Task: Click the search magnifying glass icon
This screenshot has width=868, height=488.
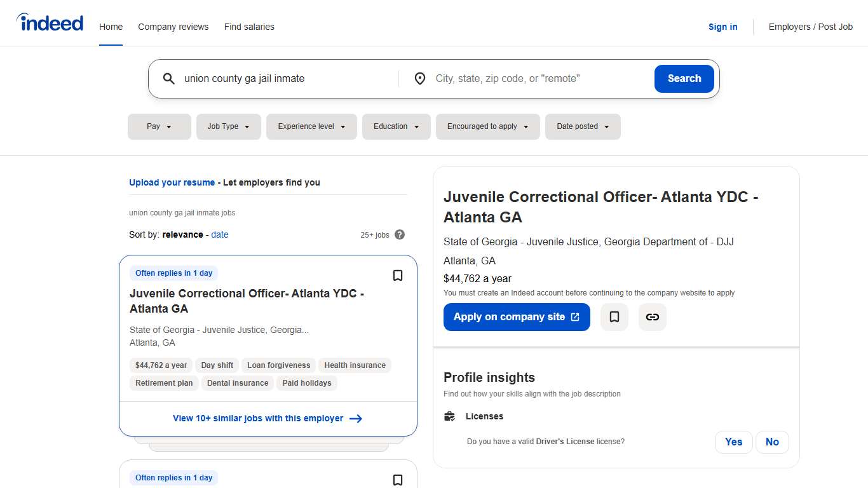Action: click(x=168, y=78)
